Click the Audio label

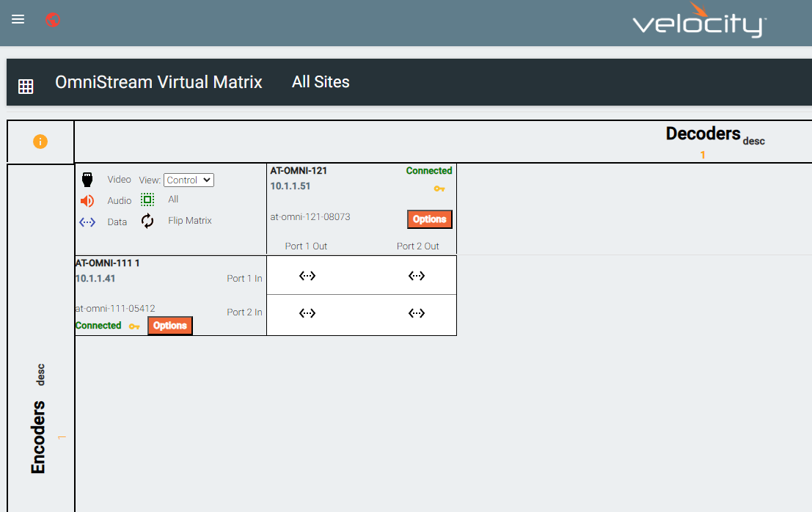119,200
